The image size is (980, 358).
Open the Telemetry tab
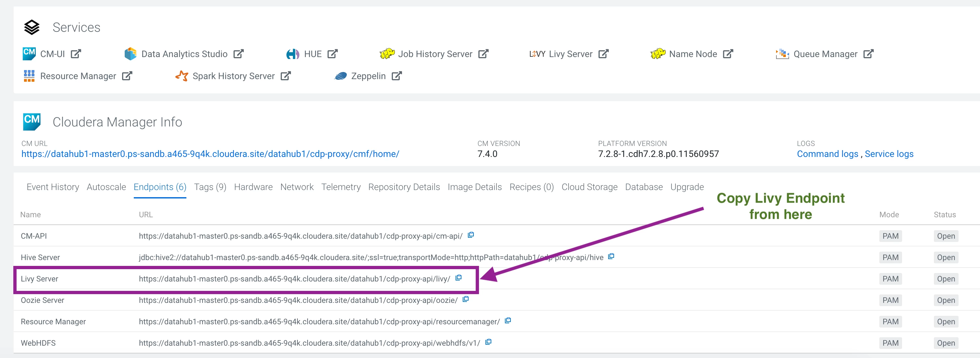(341, 187)
